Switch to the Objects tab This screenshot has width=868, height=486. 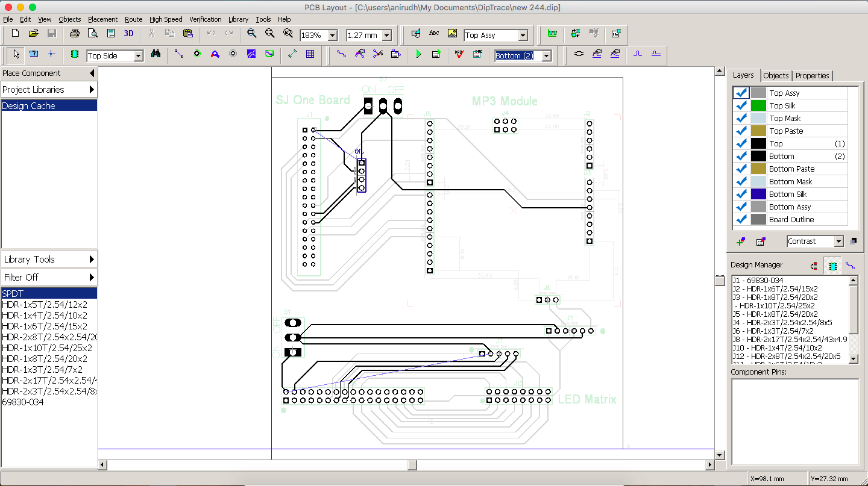776,75
